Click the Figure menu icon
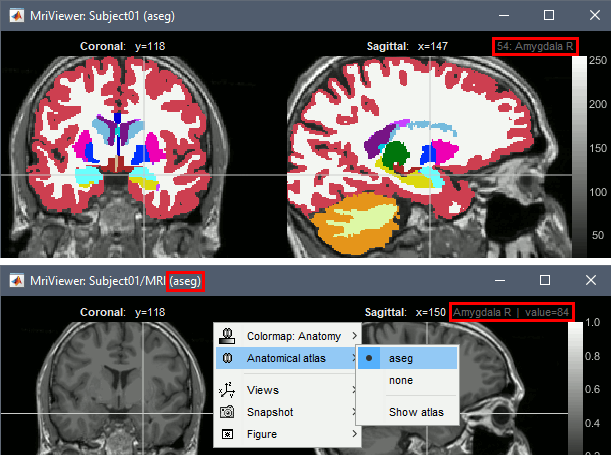This screenshot has width=611, height=455. coord(228,434)
